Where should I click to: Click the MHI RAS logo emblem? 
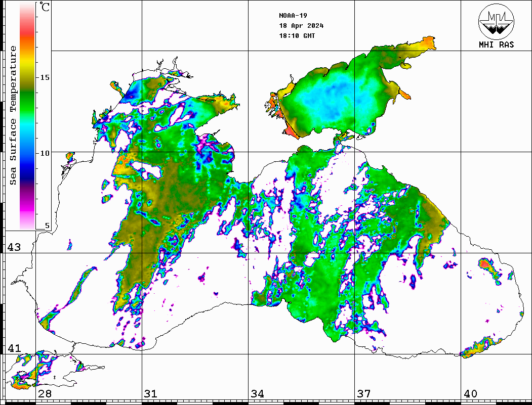[x=497, y=21]
